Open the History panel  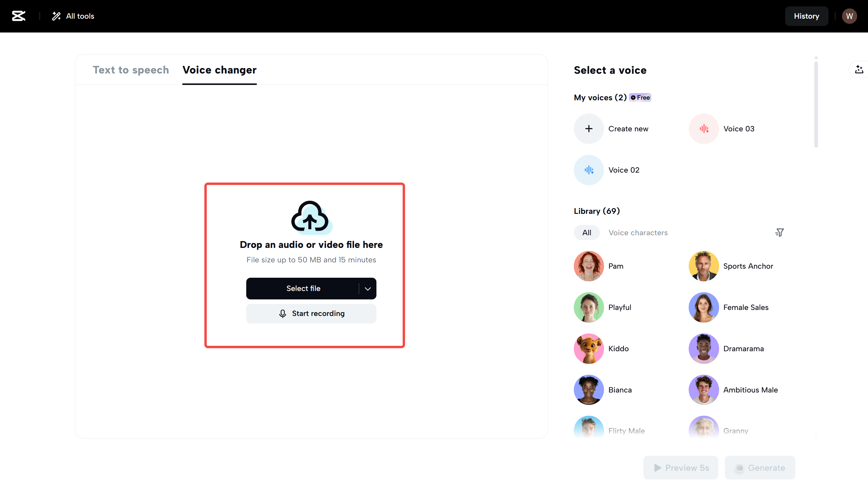coord(806,16)
